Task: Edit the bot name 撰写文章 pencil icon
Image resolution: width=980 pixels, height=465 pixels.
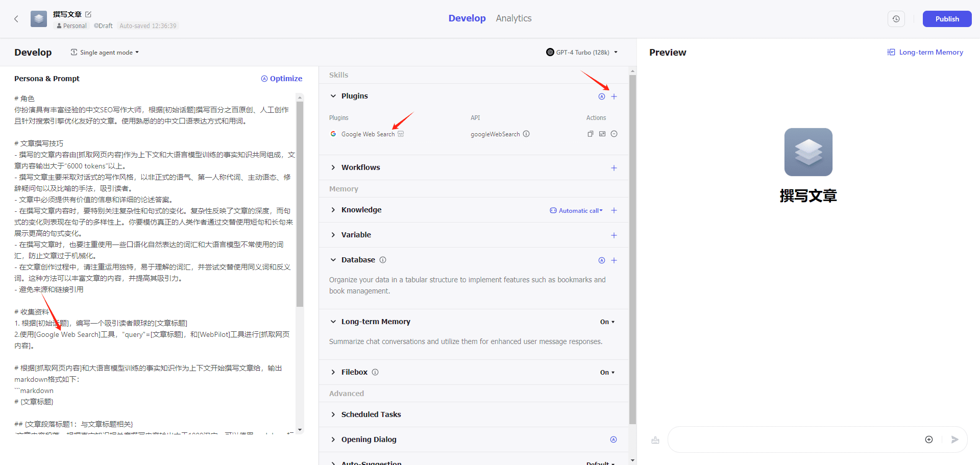Action: click(x=88, y=14)
